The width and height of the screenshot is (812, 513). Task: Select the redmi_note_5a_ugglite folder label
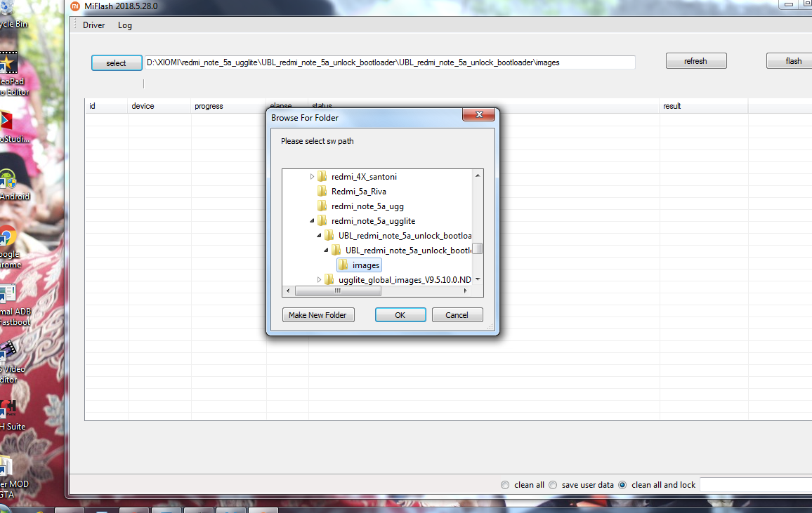click(x=374, y=221)
